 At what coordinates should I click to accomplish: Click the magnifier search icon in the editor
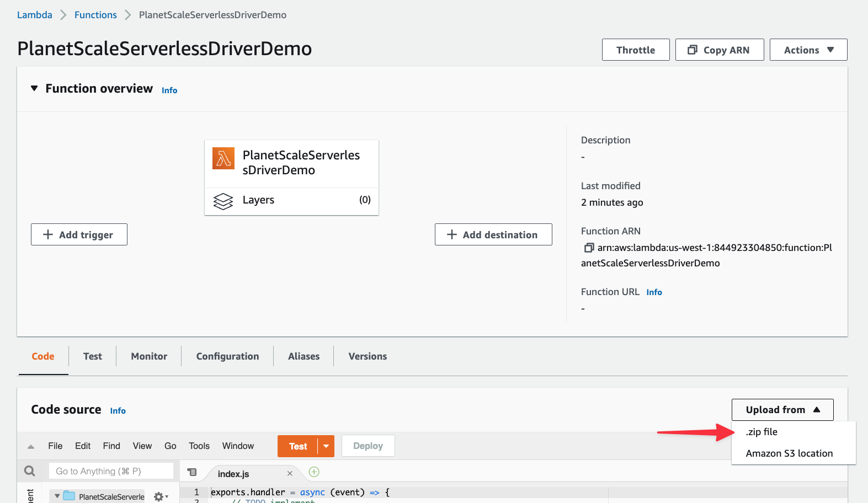(30, 470)
